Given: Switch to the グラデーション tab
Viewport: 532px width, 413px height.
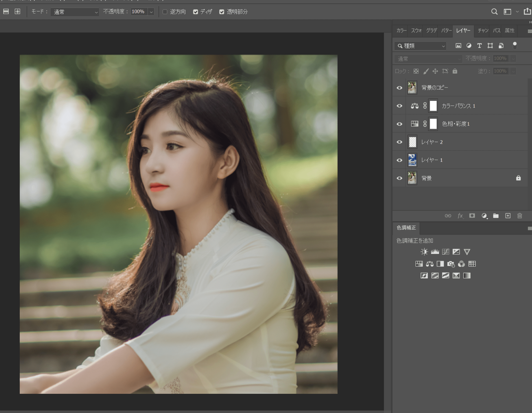Looking at the screenshot, I should [431, 30].
